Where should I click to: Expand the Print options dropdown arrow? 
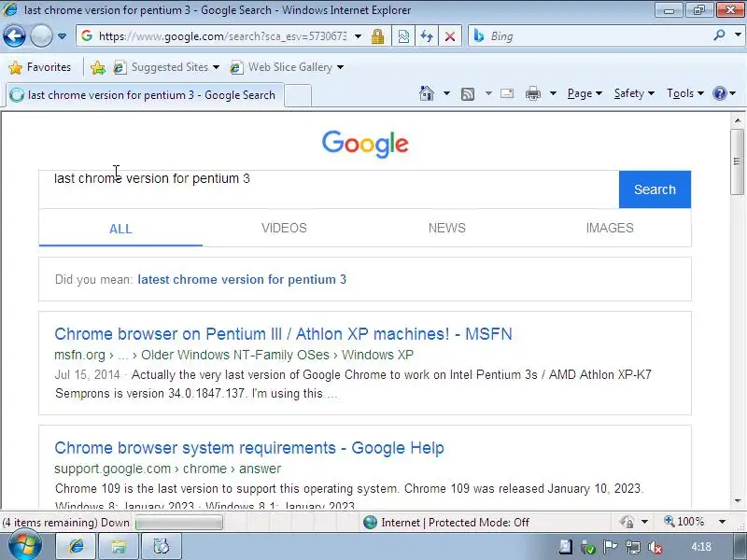553,93
